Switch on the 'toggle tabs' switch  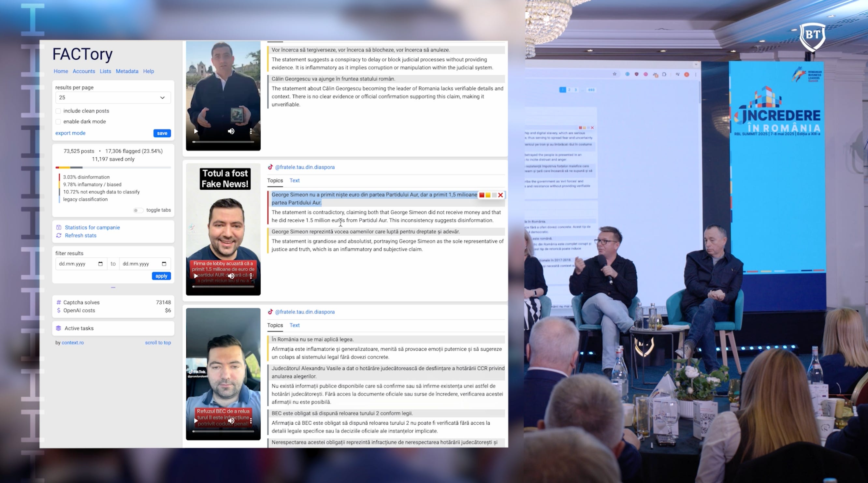(138, 210)
